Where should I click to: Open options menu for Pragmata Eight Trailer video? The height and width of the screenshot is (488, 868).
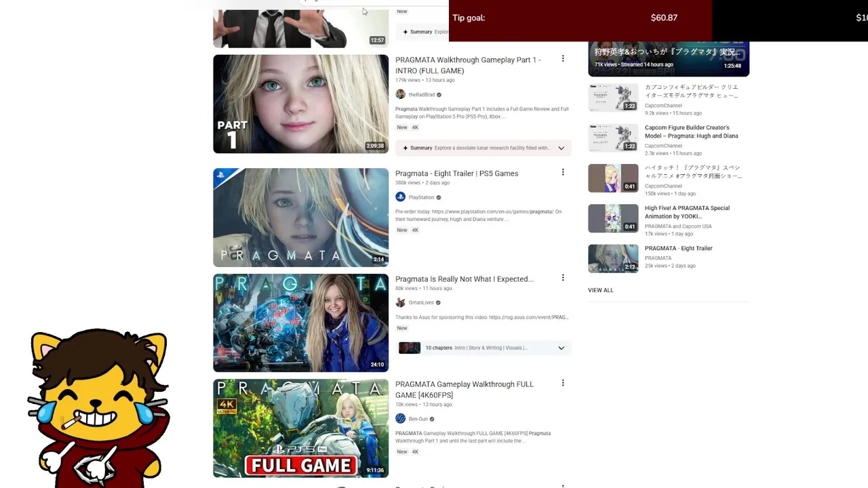[562, 173]
